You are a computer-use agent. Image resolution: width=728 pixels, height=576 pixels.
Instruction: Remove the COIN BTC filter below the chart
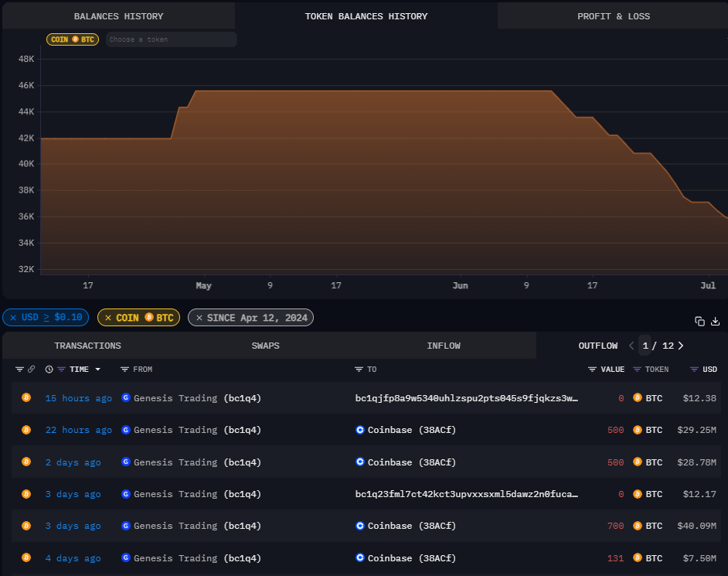tap(108, 318)
